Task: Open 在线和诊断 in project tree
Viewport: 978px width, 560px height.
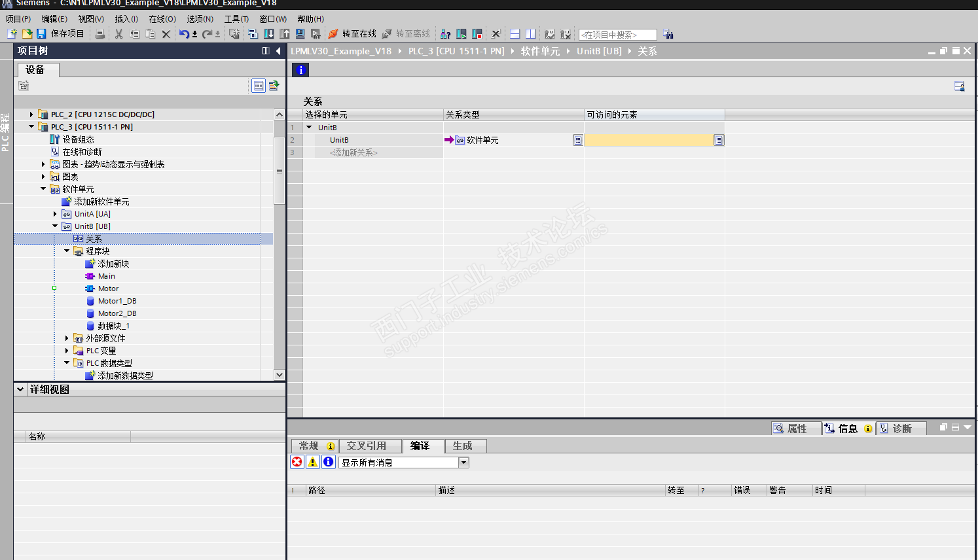Action: click(x=82, y=152)
